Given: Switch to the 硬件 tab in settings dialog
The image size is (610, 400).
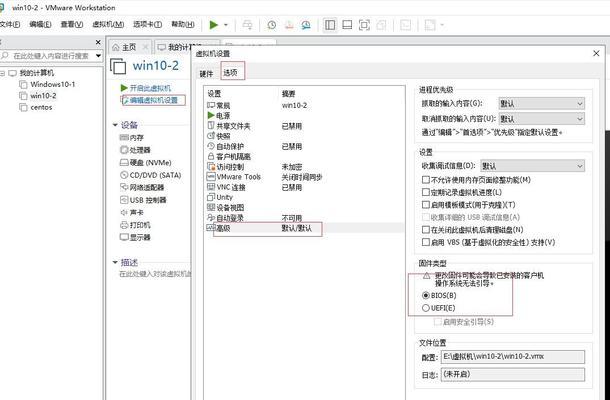Looking at the screenshot, I should tap(207, 74).
